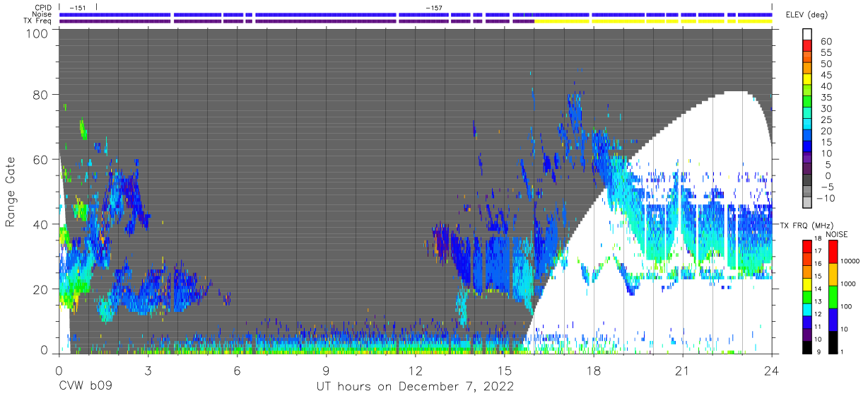Click the '20' tick on Range Gate axis
Image resolution: width=868 pixels, height=401 pixels.
point(42,289)
